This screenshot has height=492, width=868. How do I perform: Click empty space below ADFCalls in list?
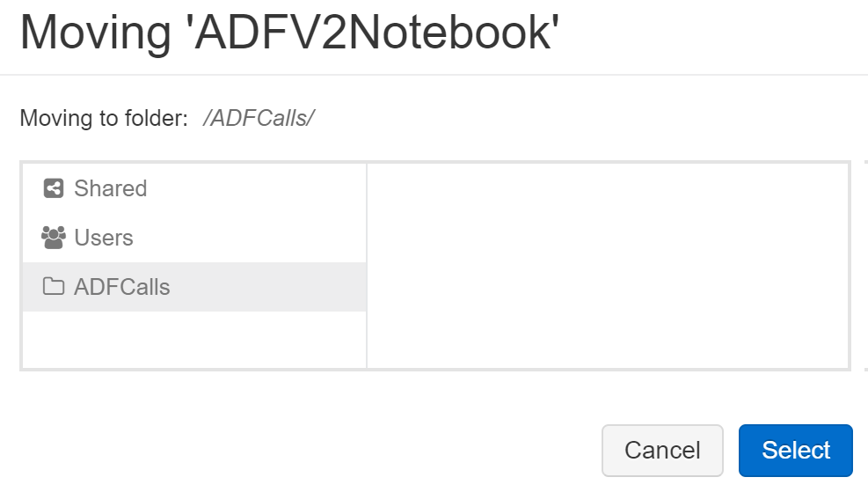coord(194,339)
